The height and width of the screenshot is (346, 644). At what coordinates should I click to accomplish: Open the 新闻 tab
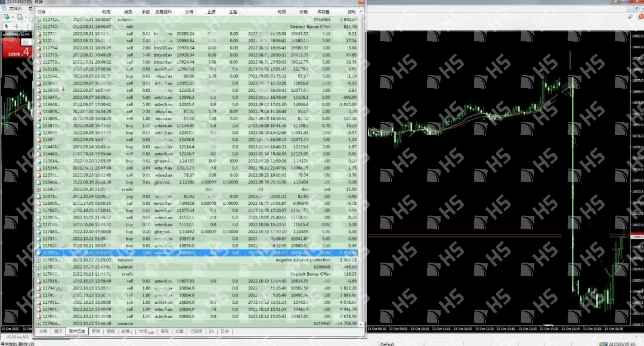point(95,331)
